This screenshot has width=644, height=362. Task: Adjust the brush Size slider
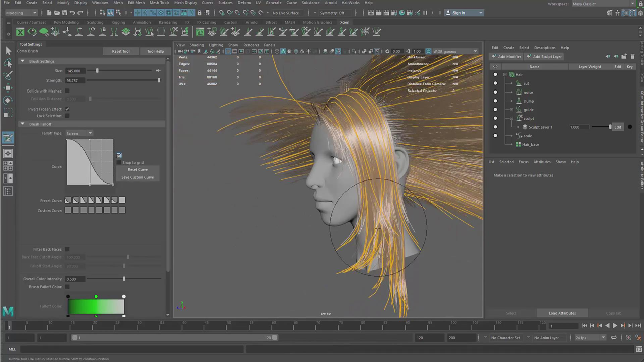97,71
